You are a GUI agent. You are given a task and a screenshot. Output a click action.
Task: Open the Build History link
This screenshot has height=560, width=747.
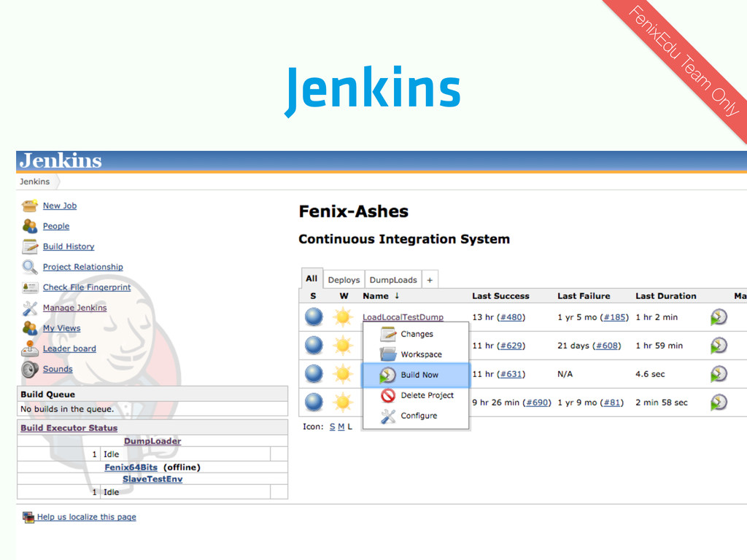(x=69, y=246)
